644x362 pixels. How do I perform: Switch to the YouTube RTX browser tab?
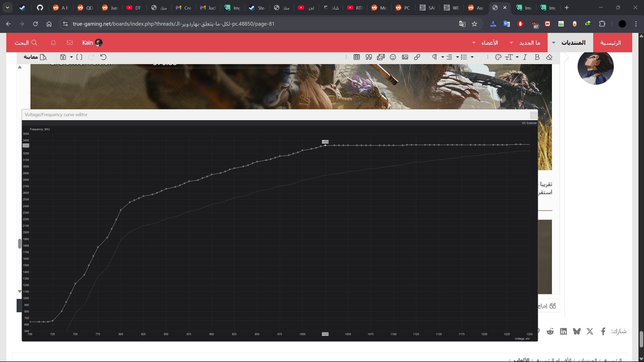click(355, 8)
